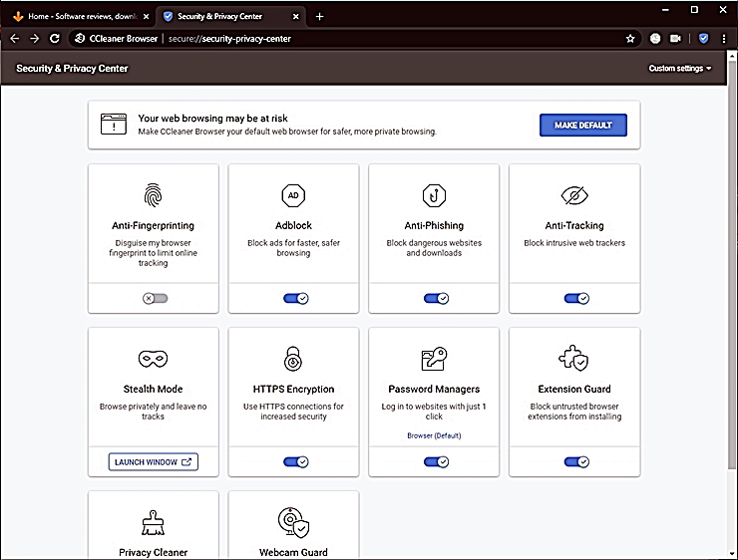
Task: Click the Adblock AD octagon icon
Action: (x=293, y=195)
